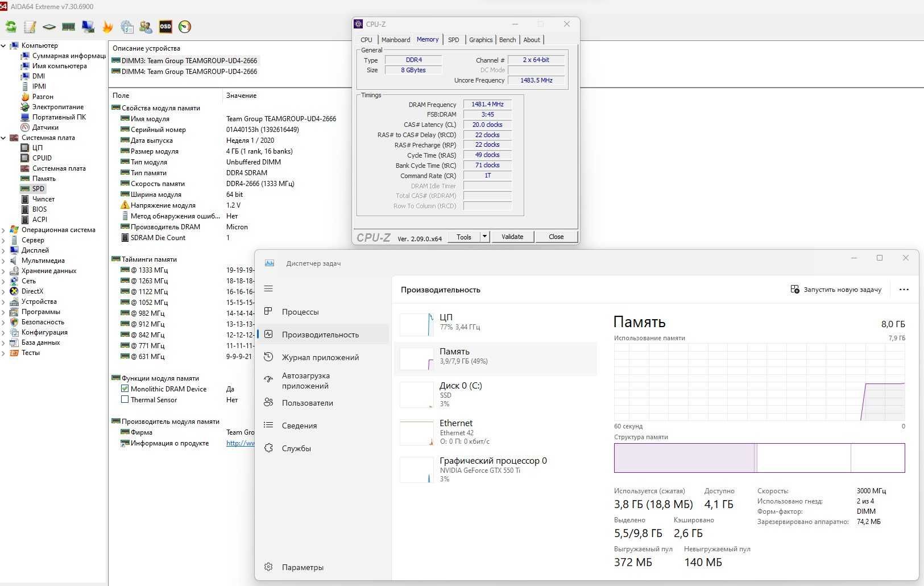Select Чипсет in AIDA64 tree
The width and height of the screenshot is (924, 586).
pos(43,199)
